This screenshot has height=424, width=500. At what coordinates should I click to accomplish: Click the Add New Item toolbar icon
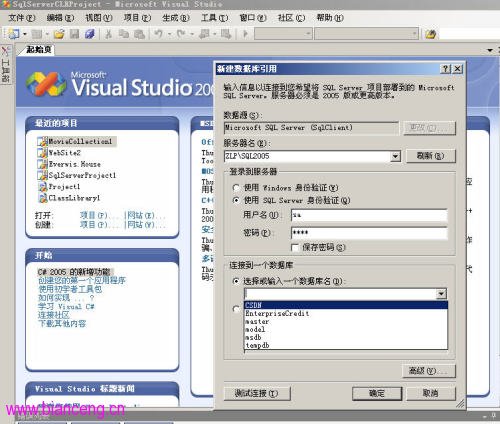coord(37,34)
